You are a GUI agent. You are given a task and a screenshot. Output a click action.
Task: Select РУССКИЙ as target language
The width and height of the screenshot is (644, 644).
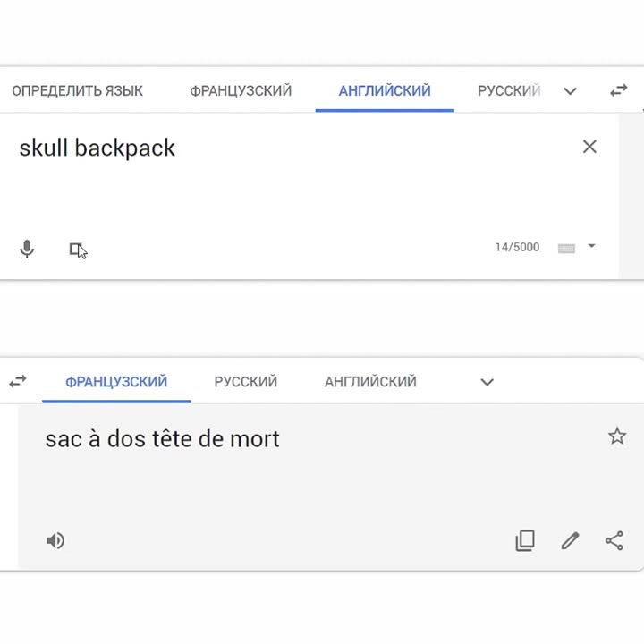pyautogui.click(x=246, y=382)
